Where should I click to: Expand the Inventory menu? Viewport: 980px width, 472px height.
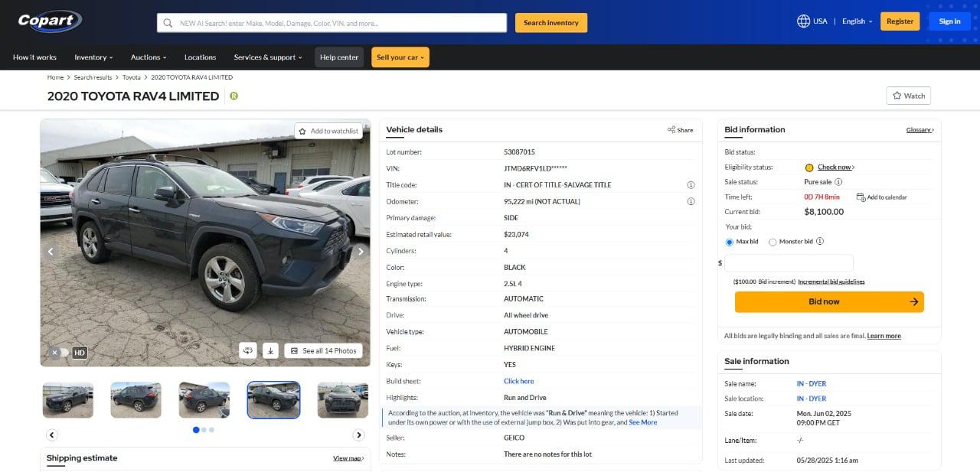tap(93, 57)
